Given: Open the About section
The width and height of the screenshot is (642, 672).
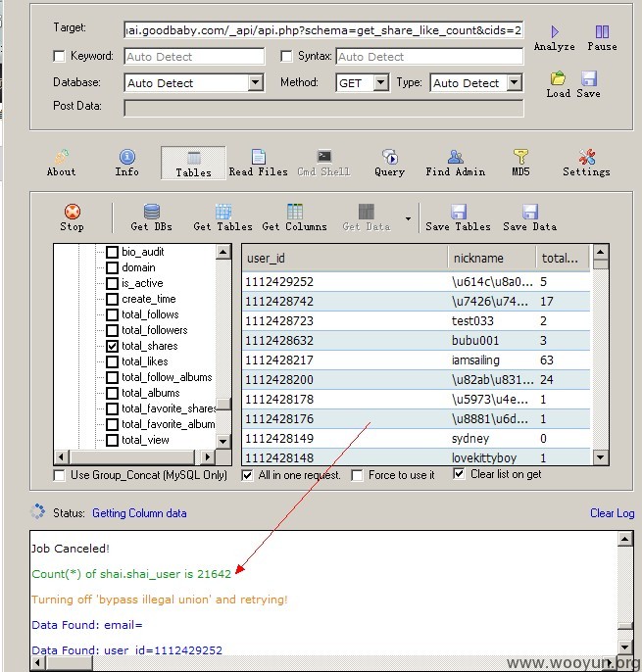Looking at the screenshot, I should click(x=62, y=163).
